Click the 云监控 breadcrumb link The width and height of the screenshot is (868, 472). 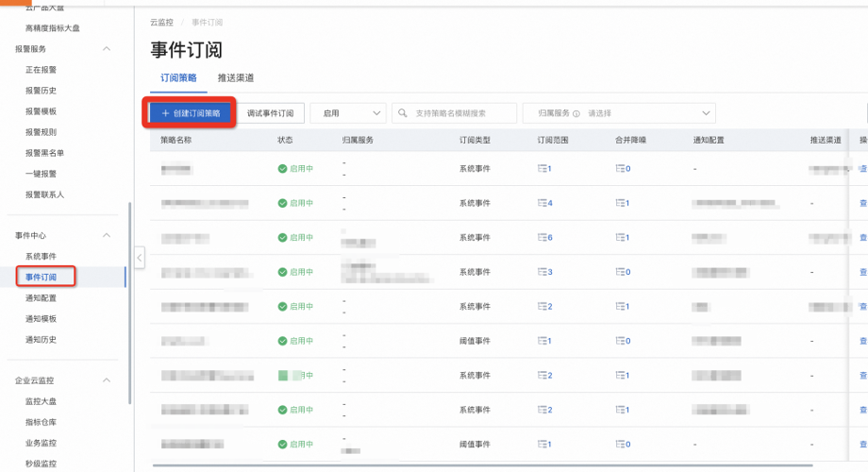coord(161,22)
